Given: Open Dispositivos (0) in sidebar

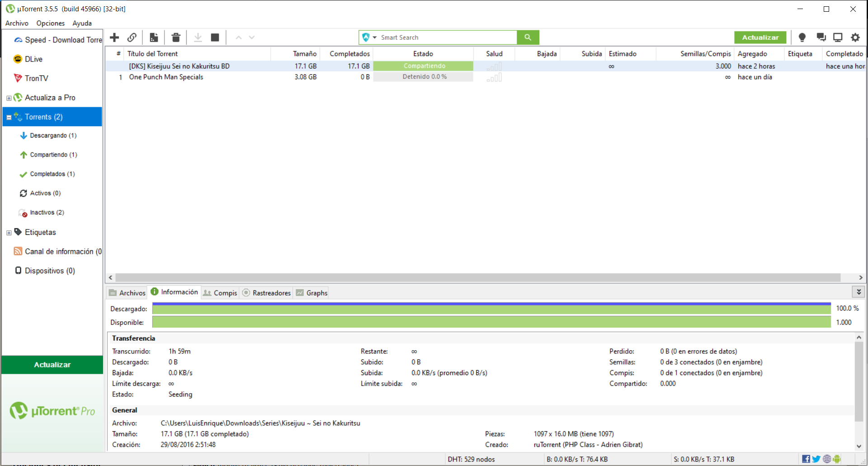Looking at the screenshot, I should click(x=45, y=271).
